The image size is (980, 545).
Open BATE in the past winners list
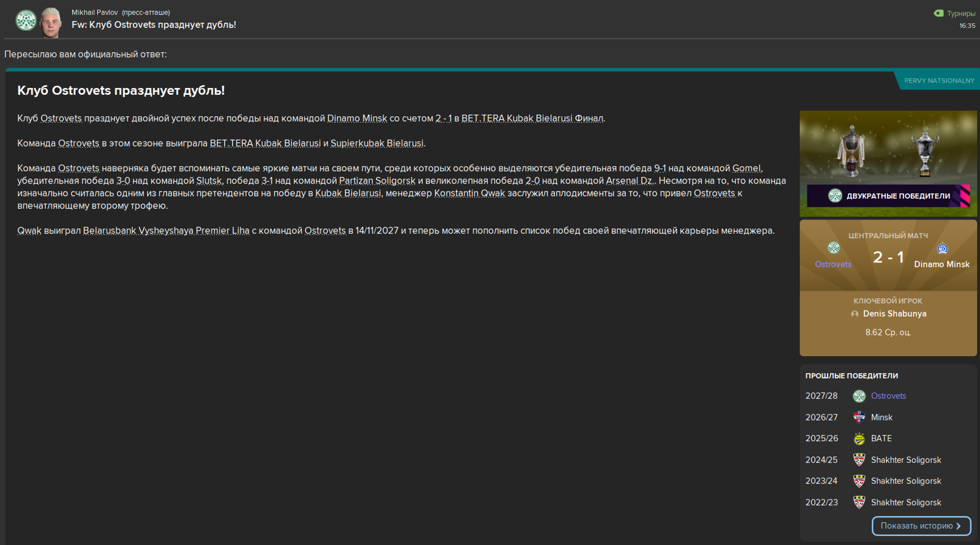point(881,438)
